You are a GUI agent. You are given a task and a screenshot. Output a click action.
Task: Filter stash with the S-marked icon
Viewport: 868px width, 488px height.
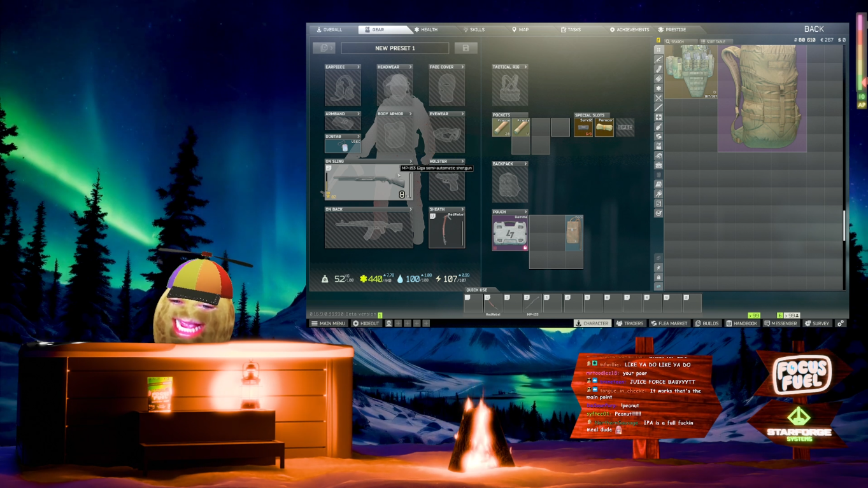click(658, 203)
